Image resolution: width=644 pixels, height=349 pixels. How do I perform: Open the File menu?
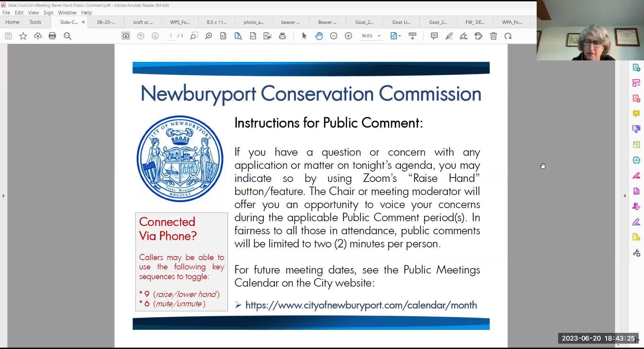point(6,12)
